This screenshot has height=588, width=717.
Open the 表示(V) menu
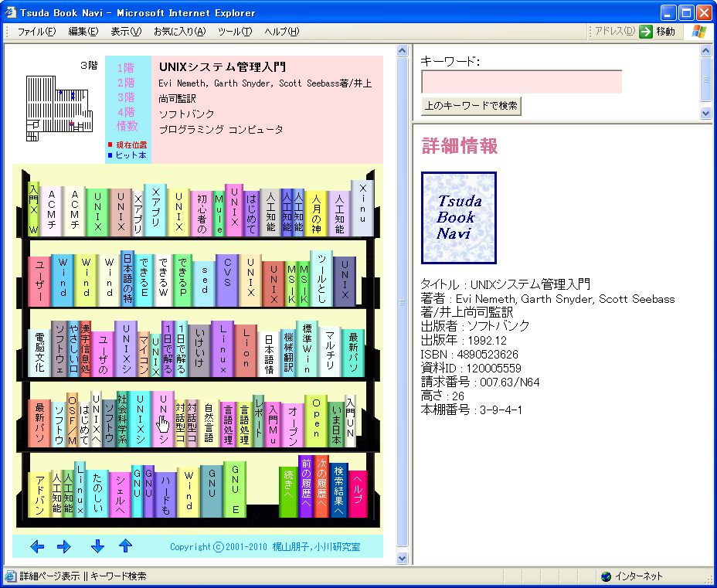coord(126,32)
